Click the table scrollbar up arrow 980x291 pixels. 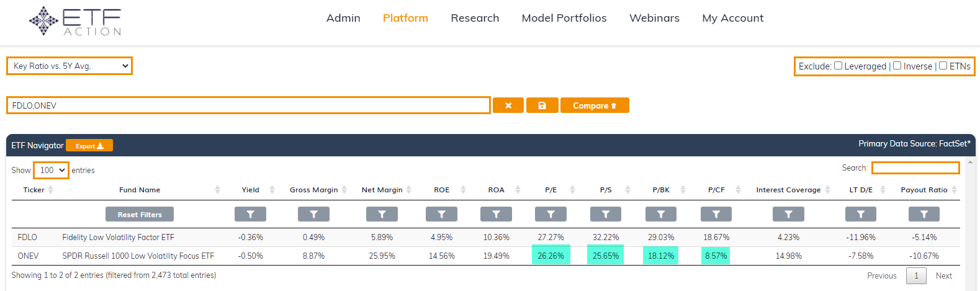point(970,162)
